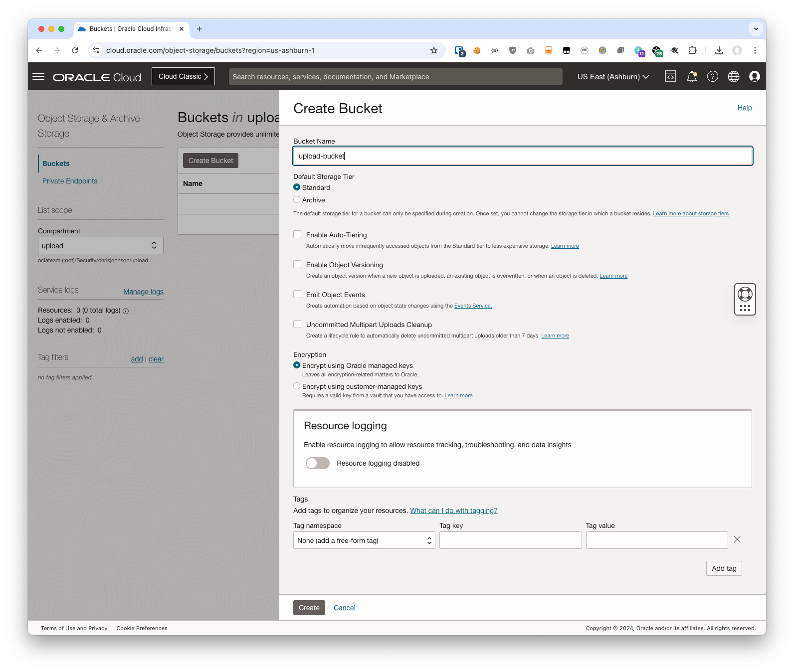Check the Emit Object Events checkbox

coord(297,294)
